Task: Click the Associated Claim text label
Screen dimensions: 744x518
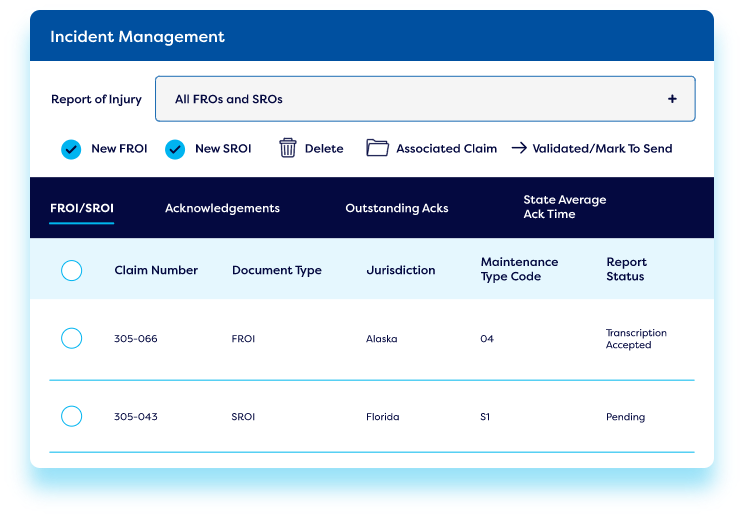Action: coord(446,148)
